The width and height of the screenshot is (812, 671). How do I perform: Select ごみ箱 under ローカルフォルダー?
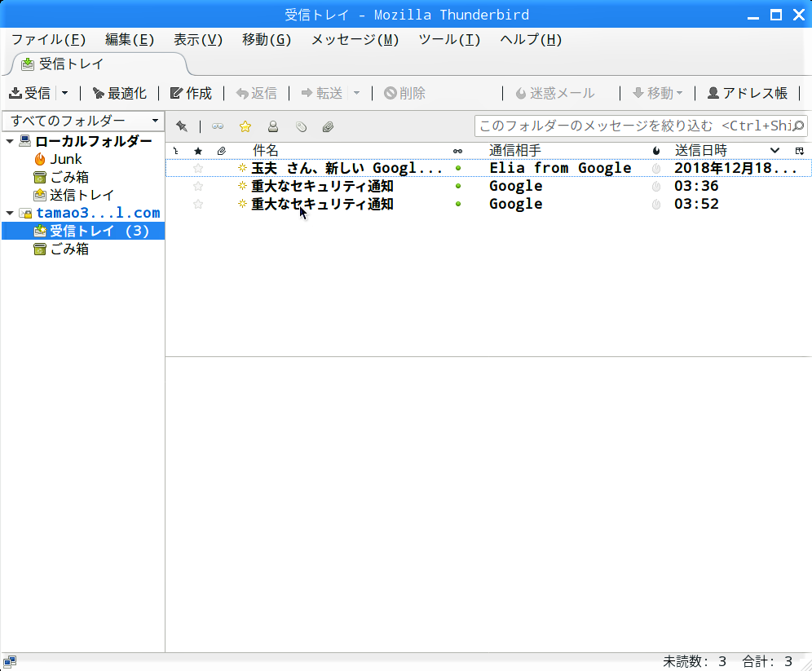pos(68,177)
